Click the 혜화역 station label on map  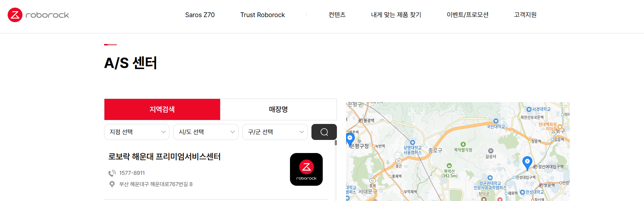point(513,193)
